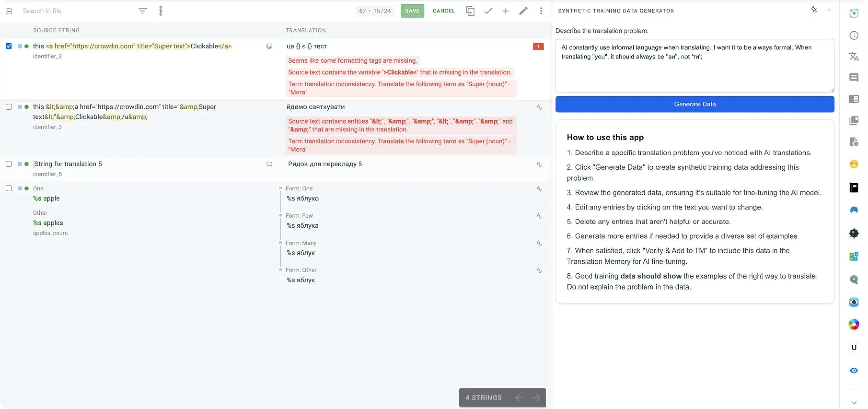Duplicate the string using the copy icon

[470, 11]
